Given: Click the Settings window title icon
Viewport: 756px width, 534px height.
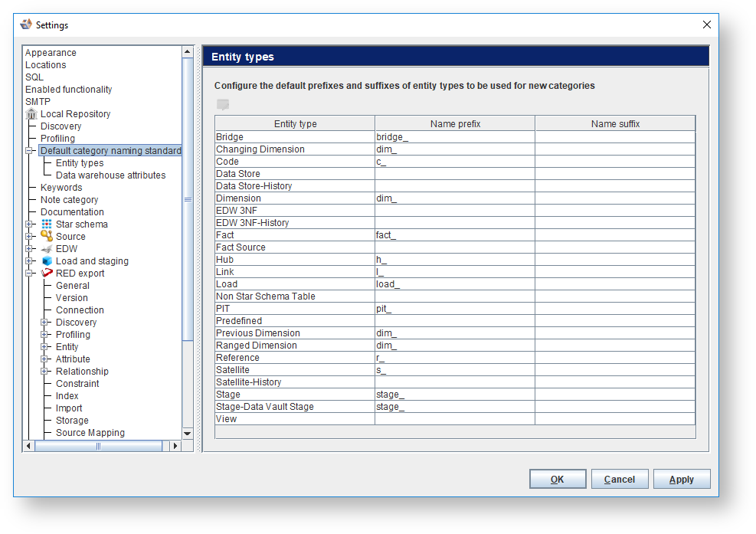Looking at the screenshot, I should 26,25.
